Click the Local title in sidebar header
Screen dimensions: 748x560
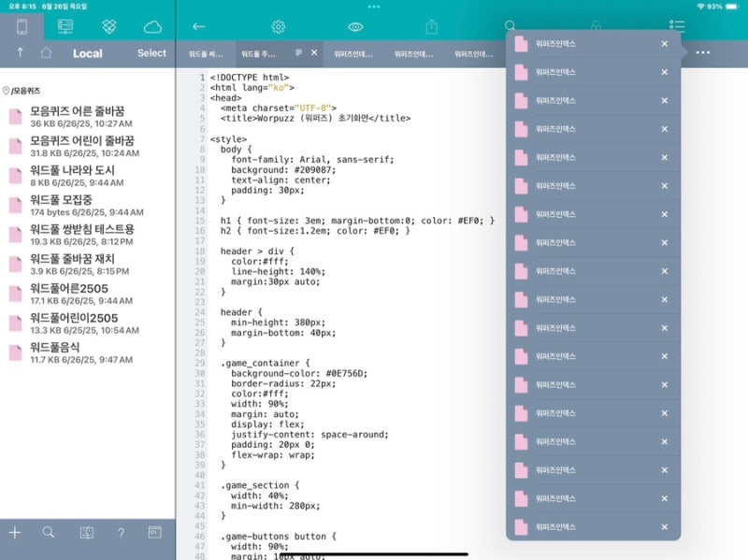click(87, 53)
